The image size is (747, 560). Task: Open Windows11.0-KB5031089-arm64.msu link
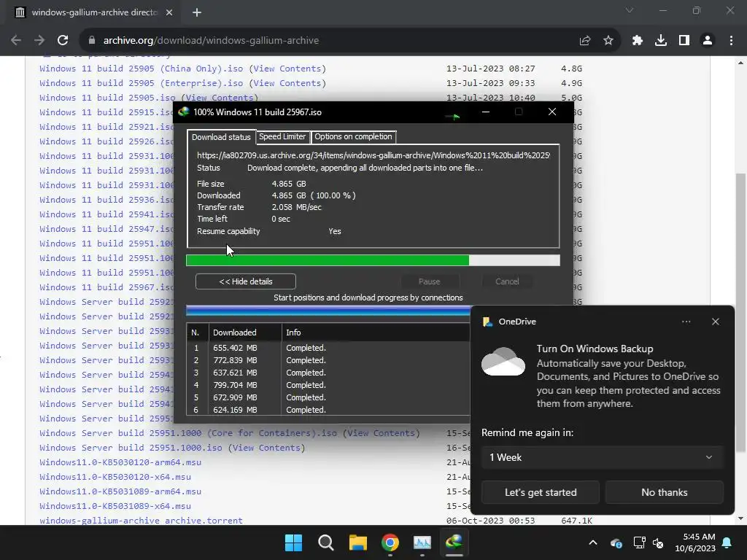click(x=120, y=491)
